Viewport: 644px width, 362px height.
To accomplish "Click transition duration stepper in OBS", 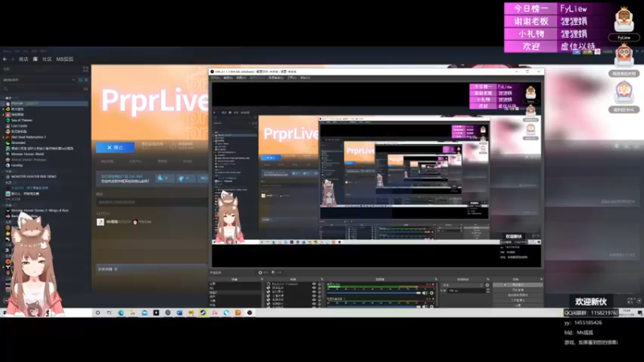I will (488, 290).
